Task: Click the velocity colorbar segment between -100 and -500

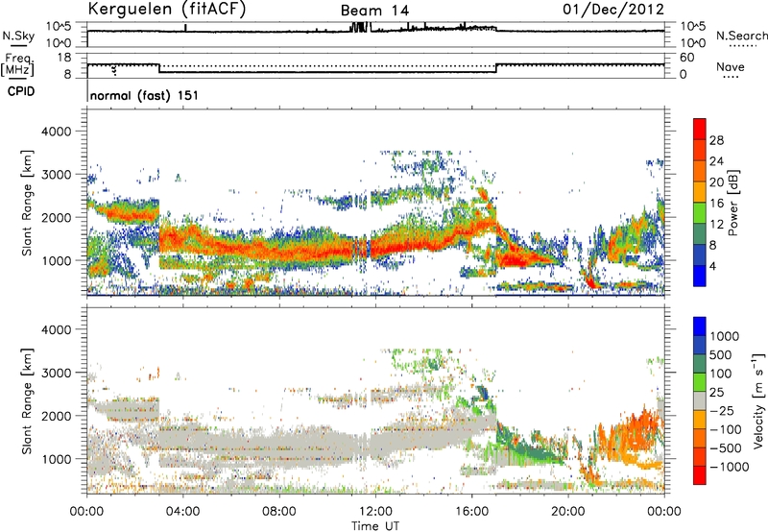Action: click(x=700, y=439)
